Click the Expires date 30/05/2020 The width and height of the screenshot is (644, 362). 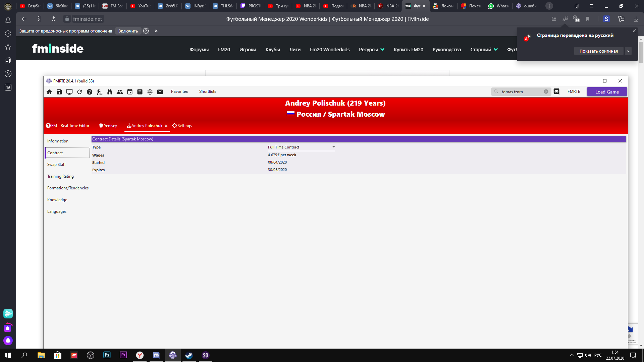(277, 170)
